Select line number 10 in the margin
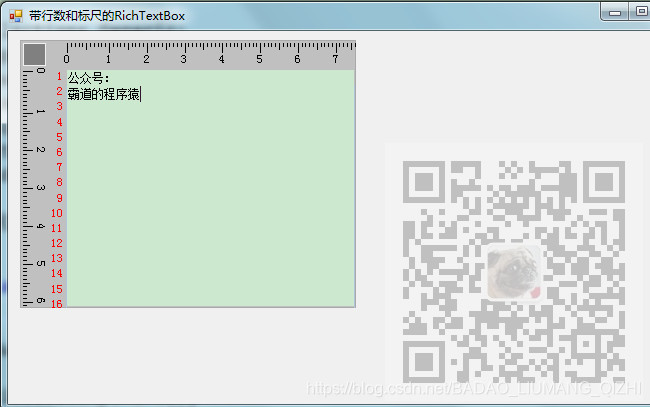Viewport: 650px width, 407px height. 57,213
